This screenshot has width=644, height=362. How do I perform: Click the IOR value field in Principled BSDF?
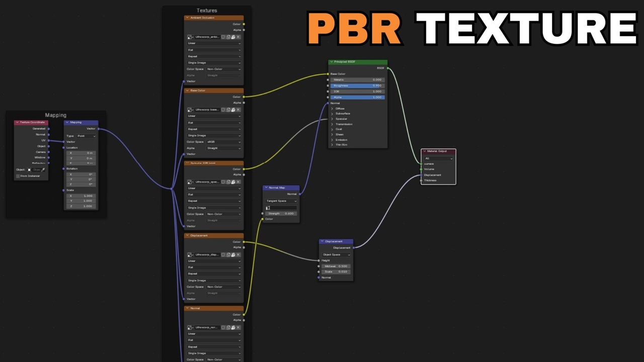(x=357, y=92)
